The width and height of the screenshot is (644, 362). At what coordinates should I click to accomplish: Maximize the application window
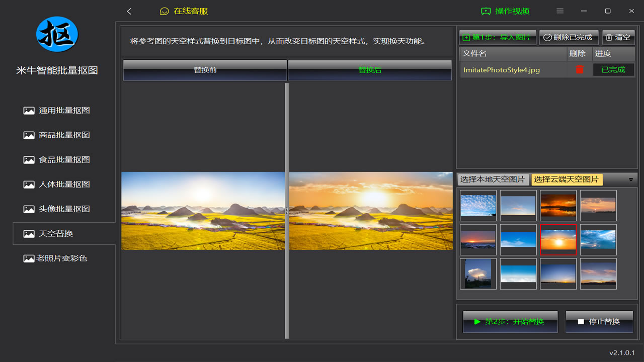[608, 11]
